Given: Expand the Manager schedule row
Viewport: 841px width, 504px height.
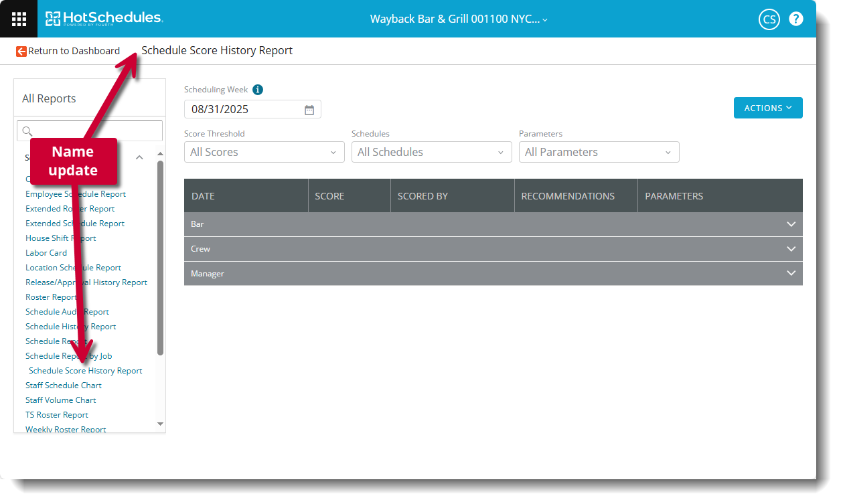Looking at the screenshot, I should click(791, 273).
